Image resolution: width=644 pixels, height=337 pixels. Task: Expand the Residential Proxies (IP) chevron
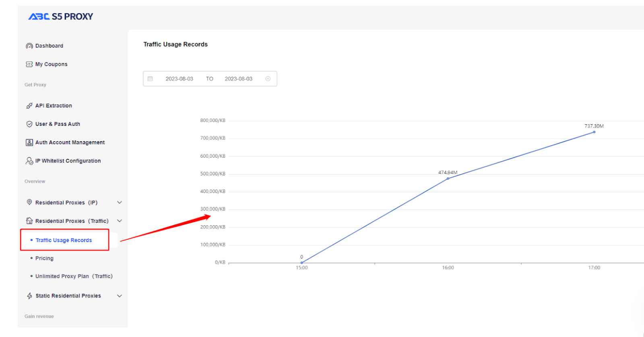tap(120, 203)
